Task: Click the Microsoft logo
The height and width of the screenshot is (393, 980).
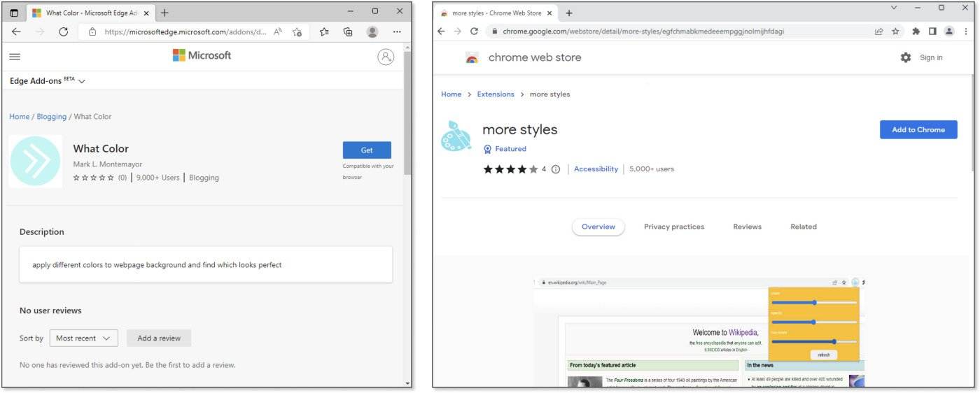Action: [202, 55]
